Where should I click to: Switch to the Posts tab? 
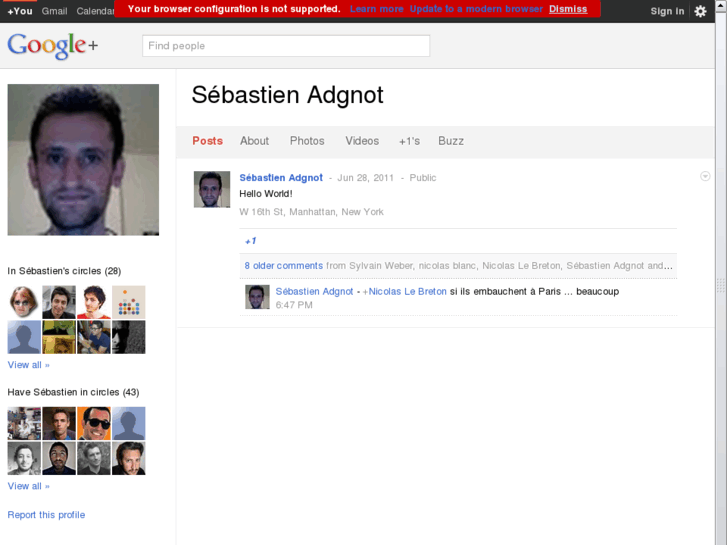(207, 141)
